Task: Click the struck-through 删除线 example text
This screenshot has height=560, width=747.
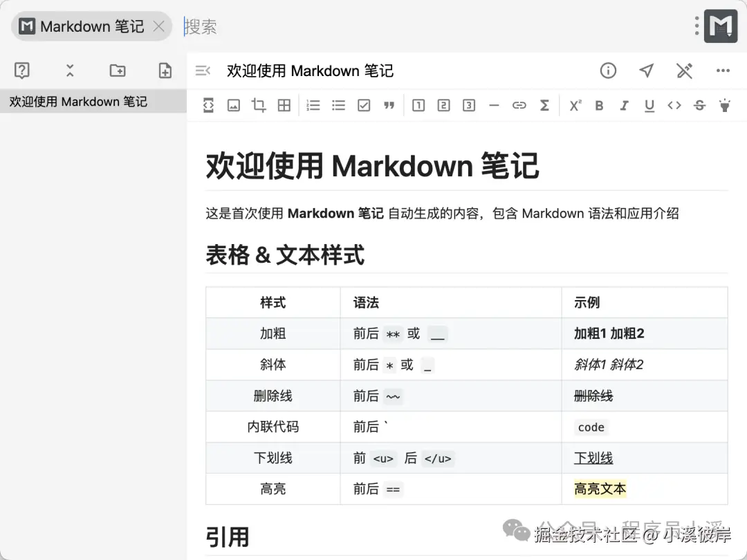Action: pos(593,395)
